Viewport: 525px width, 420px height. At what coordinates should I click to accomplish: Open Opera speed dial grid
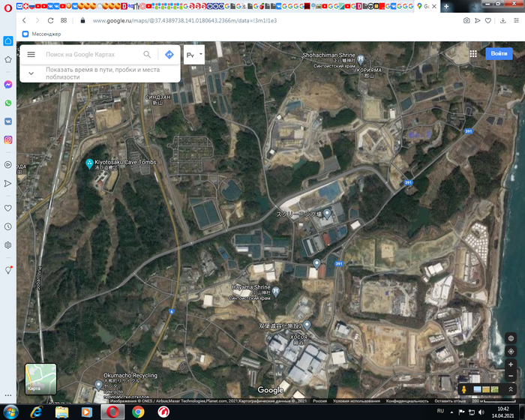[x=64, y=20]
